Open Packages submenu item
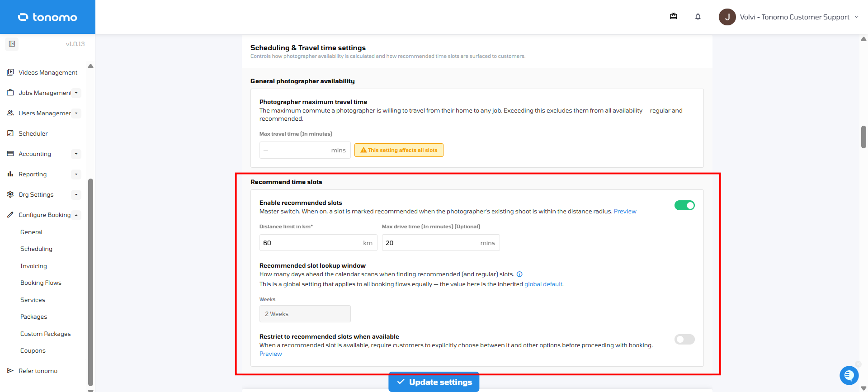This screenshot has height=392, width=868. (x=33, y=316)
